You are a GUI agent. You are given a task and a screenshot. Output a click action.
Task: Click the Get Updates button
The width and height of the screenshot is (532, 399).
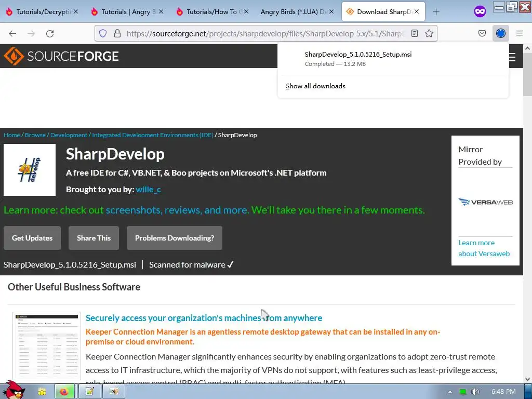click(32, 238)
